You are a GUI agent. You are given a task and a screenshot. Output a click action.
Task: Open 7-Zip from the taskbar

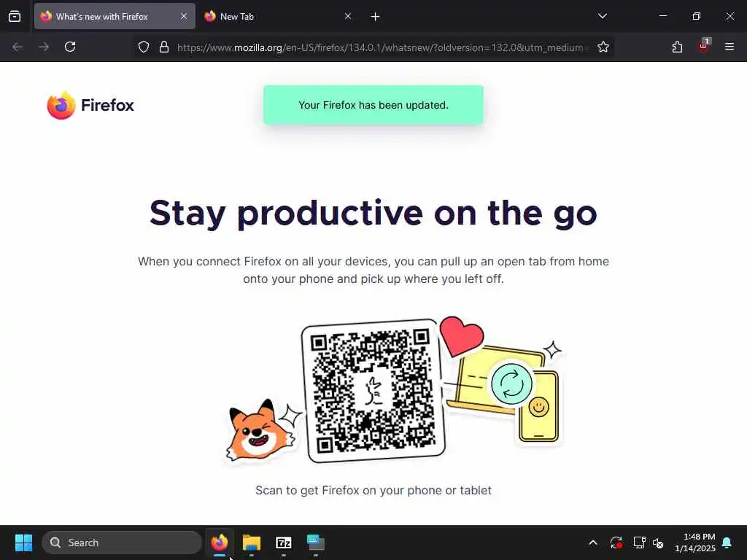pyautogui.click(x=284, y=542)
